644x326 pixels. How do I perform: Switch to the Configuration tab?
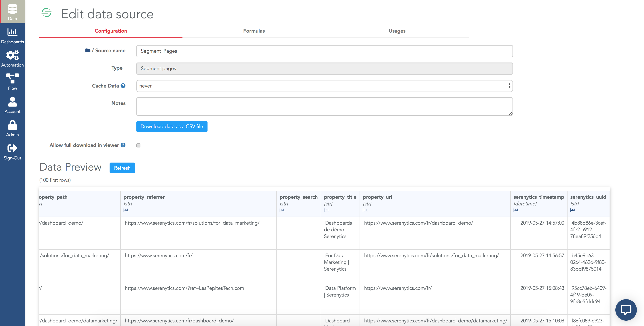click(x=111, y=31)
